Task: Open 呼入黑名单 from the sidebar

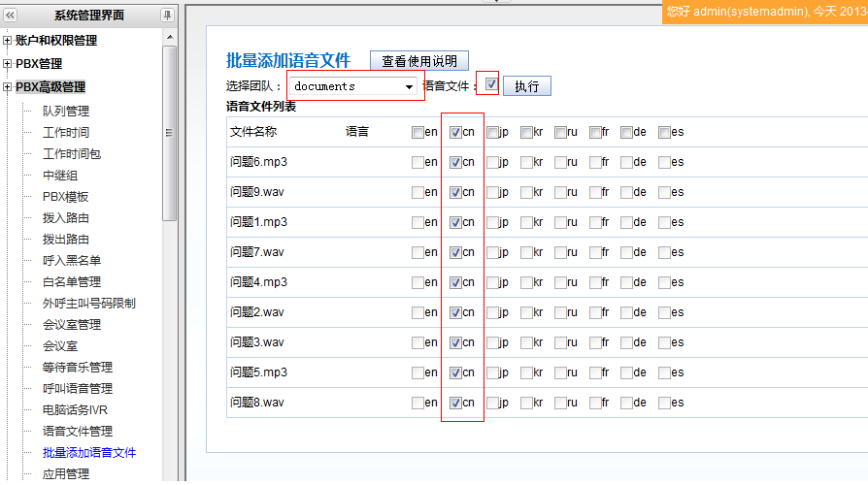Action: [x=72, y=260]
